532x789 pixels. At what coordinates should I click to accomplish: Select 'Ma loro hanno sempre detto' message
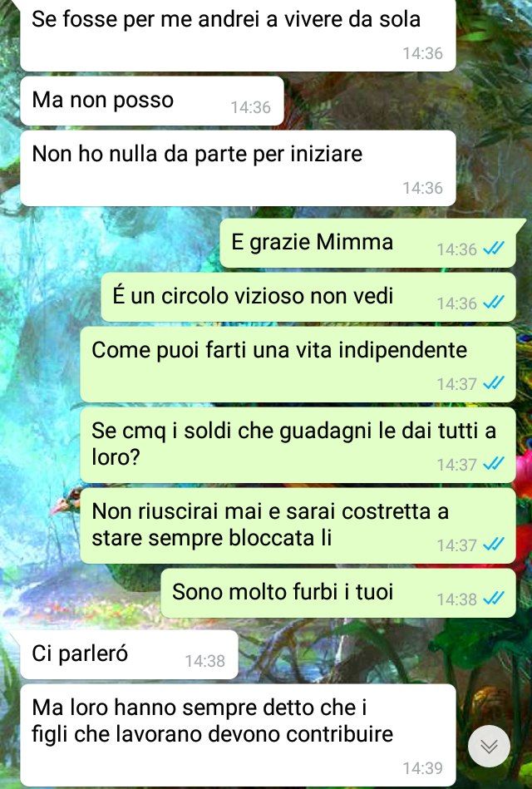point(238,735)
